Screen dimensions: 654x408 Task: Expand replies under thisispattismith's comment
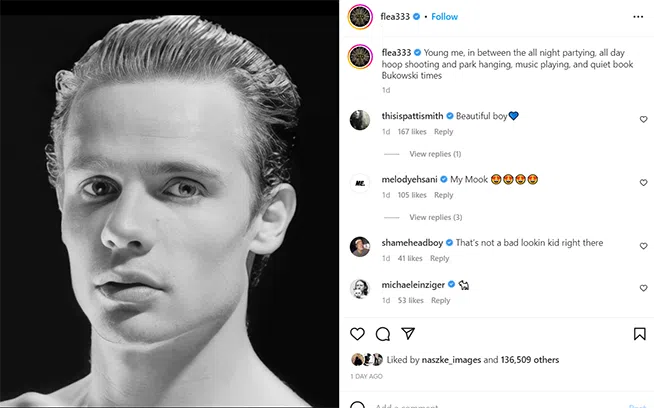pyautogui.click(x=435, y=154)
